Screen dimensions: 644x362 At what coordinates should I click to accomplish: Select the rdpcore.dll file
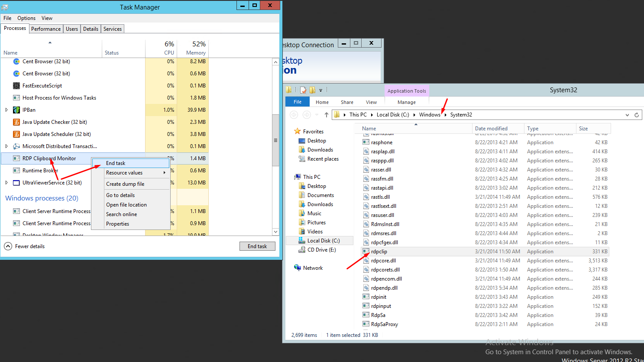(383, 261)
